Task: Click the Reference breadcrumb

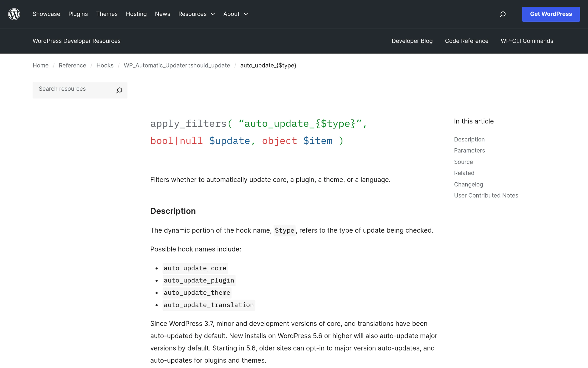Action: [72, 66]
